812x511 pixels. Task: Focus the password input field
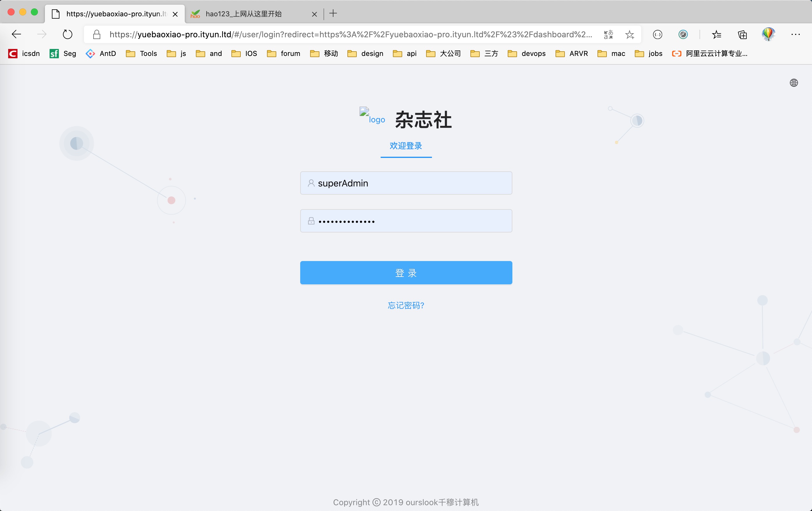[x=406, y=221]
